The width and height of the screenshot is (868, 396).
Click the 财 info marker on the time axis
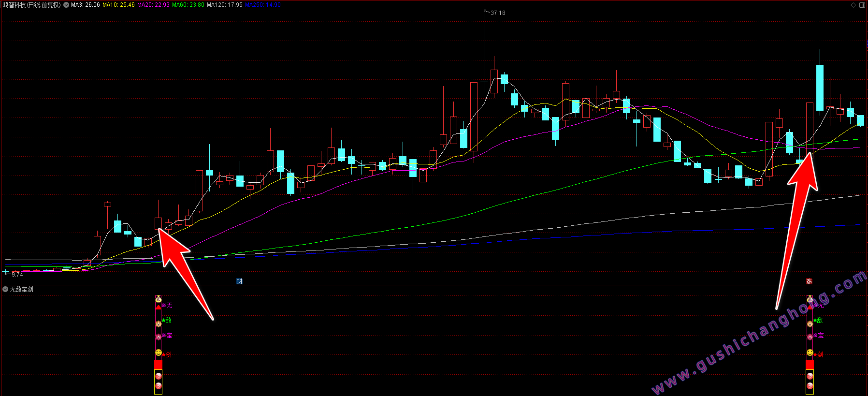(x=239, y=281)
